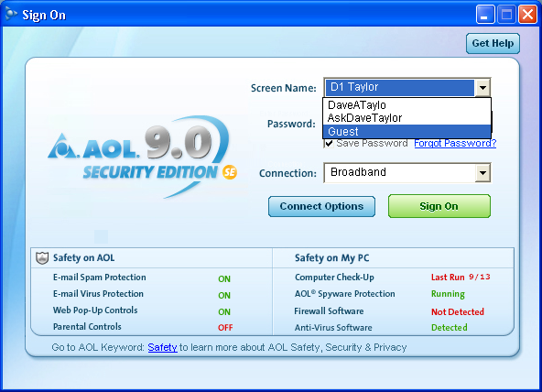Screen dimensions: 542x392
Task: Toggle the Save Password checkbox
Action: [x=329, y=143]
